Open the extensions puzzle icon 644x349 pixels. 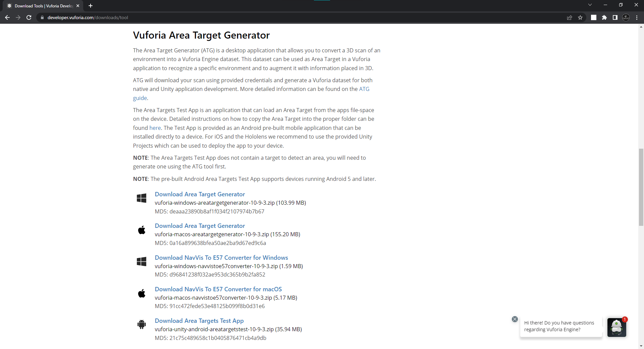(604, 17)
